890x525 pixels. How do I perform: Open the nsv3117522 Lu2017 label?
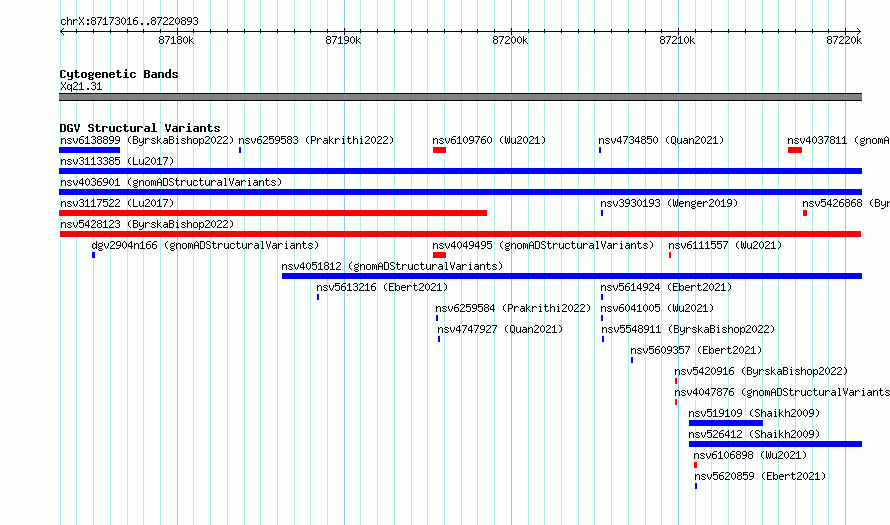coord(117,203)
